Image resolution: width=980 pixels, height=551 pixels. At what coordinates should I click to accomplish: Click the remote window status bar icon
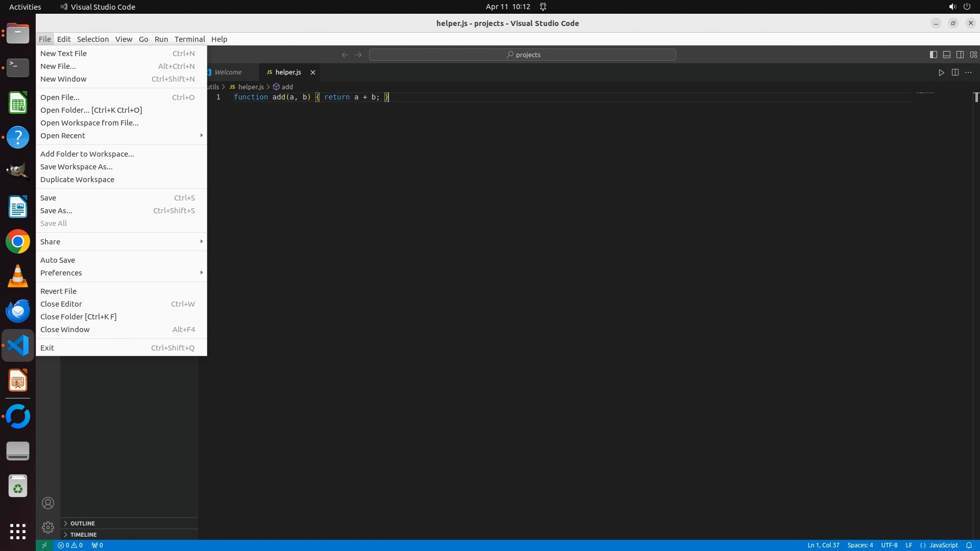[x=44, y=545]
